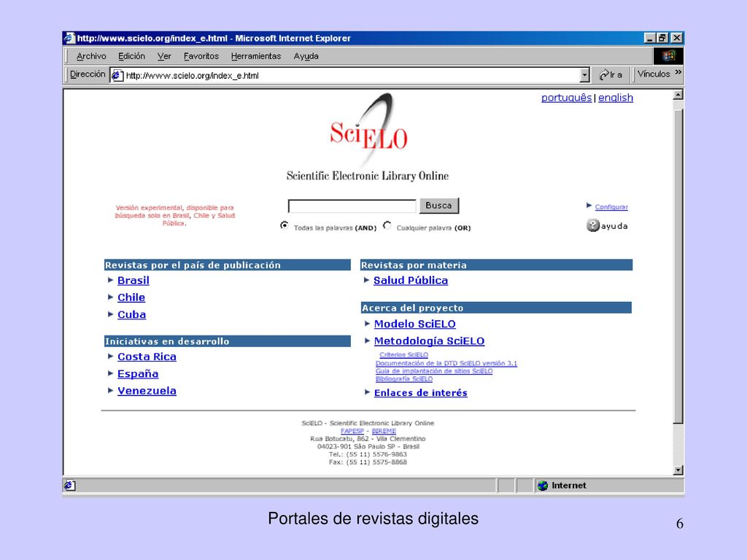The width and height of the screenshot is (747, 560).
Task: Restore down the Internet Explorer window
Action: tap(662, 38)
